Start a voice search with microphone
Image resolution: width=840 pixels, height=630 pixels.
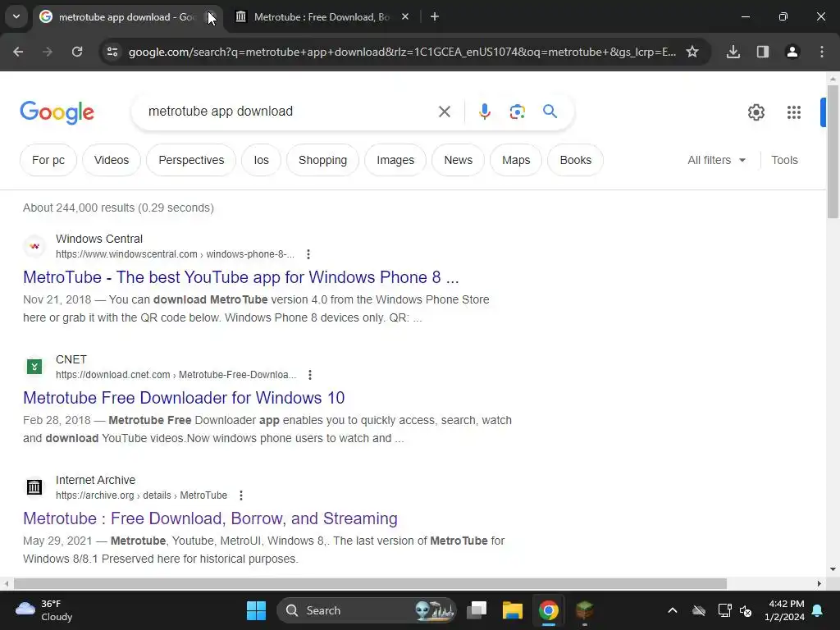pos(484,112)
